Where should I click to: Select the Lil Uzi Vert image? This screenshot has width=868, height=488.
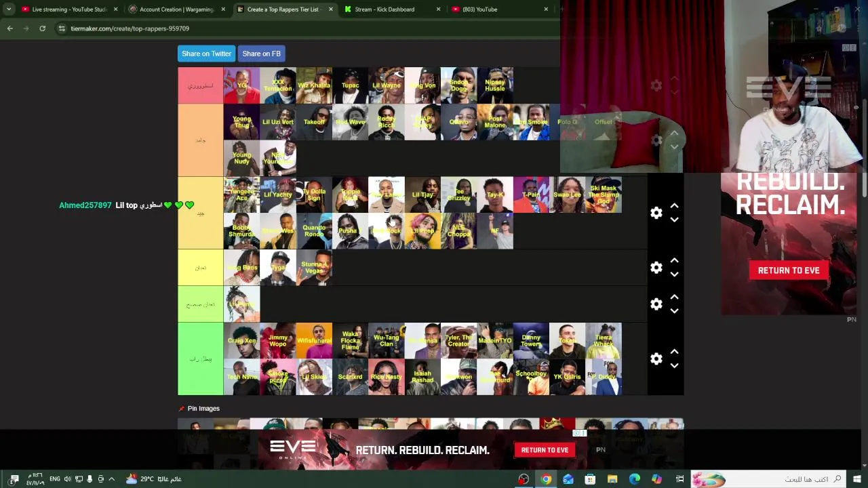tap(278, 122)
